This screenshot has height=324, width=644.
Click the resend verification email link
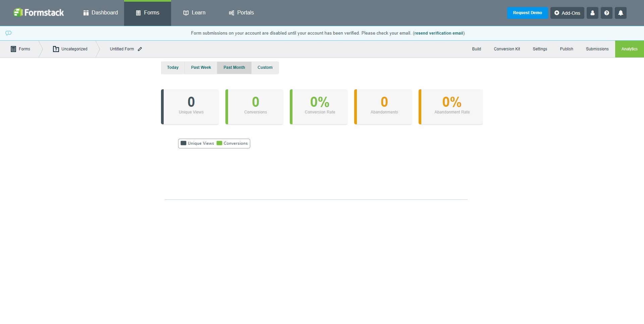point(439,33)
